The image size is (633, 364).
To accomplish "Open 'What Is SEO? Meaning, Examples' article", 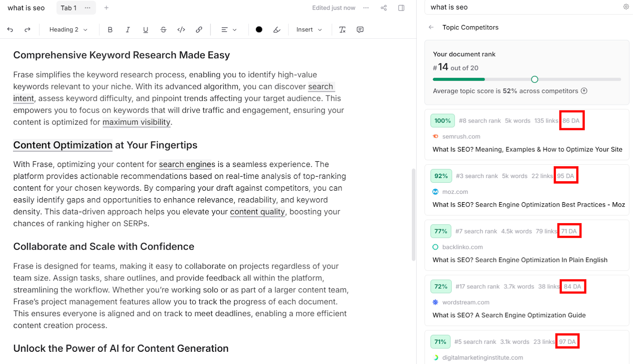I will point(527,150).
